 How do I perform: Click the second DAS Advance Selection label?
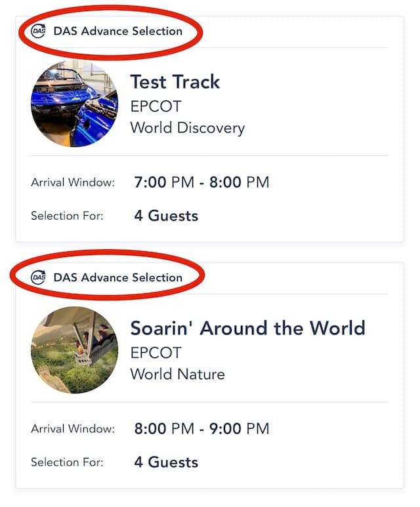coord(117,277)
